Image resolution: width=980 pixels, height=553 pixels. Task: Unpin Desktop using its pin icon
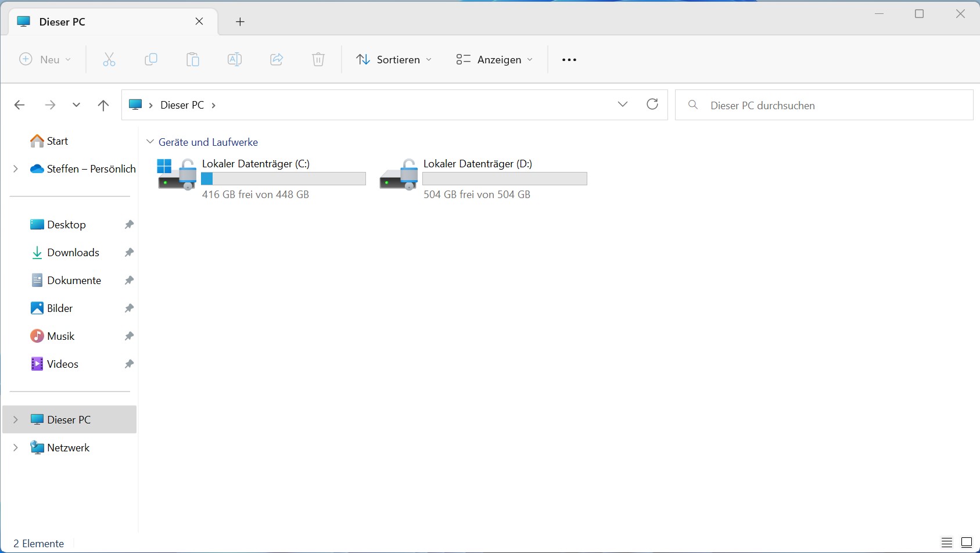point(129,225)
